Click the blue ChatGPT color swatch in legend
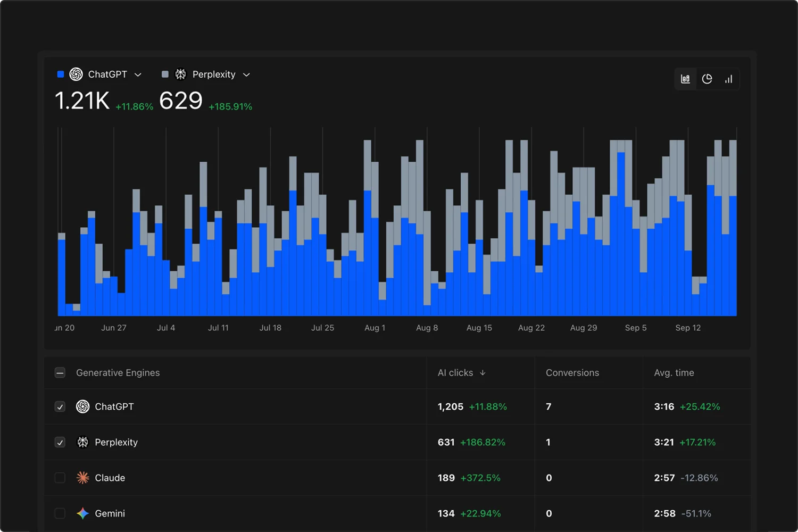This screenshot has width=798, height=532. pyautogui.click(x=60, y=74)
